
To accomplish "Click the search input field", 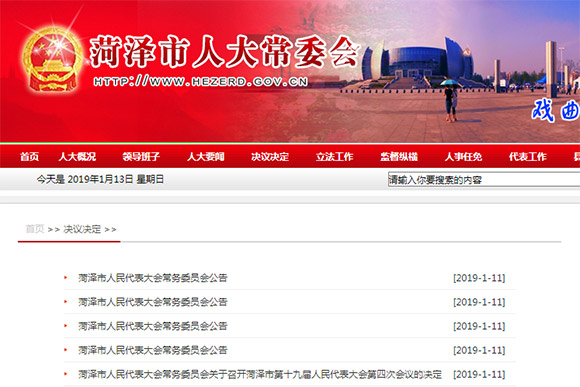I will click(x=484, y=179).
